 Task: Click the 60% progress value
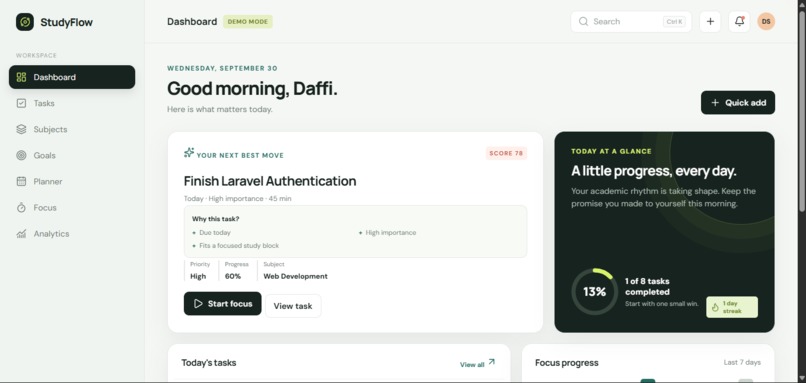[233, 276]
